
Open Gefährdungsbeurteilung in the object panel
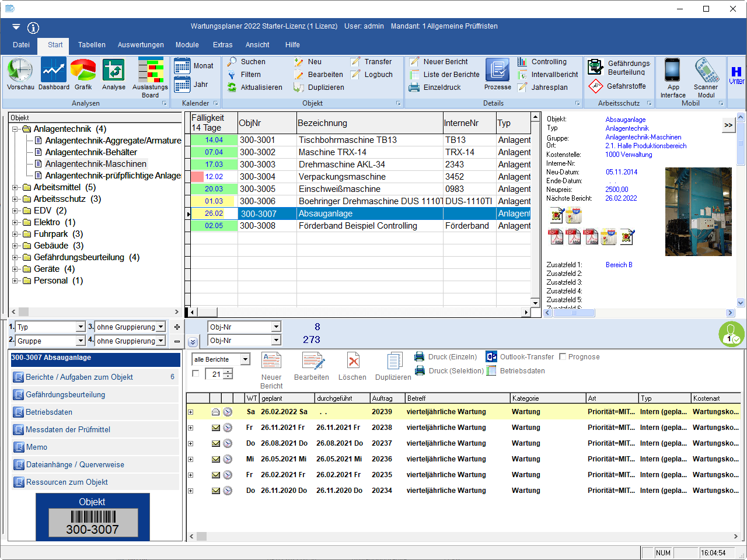(65, 395)
